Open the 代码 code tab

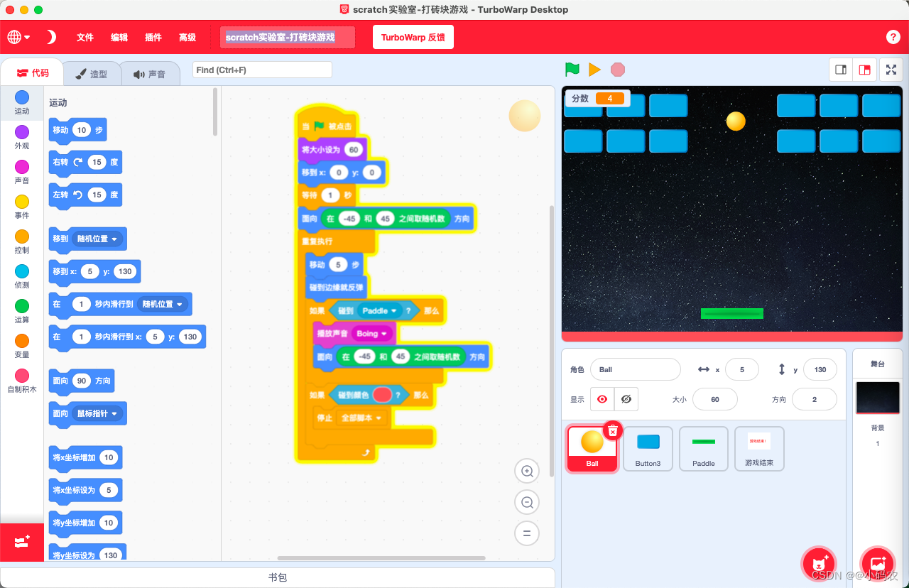point(33,73)
